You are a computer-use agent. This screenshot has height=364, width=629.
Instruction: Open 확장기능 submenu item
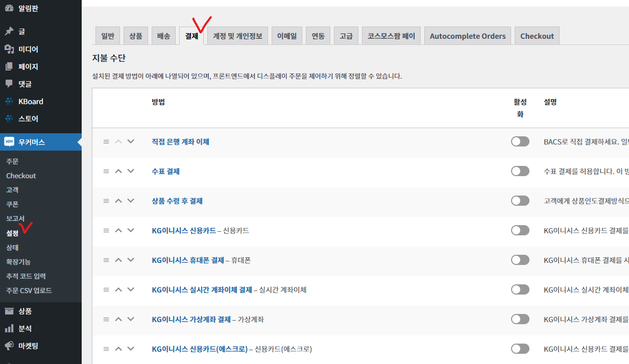click(18, 262)
